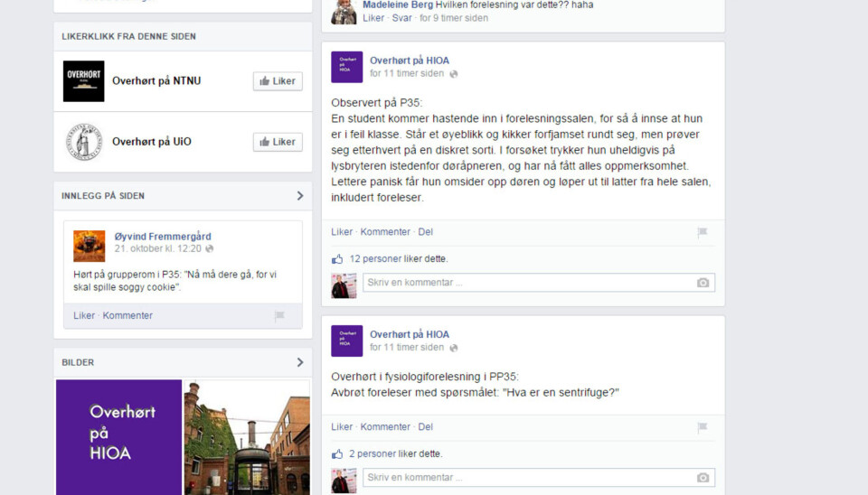Like the P35 observation post
The width and height of the screenshot is (868, 495).
[x=342, y=232]
